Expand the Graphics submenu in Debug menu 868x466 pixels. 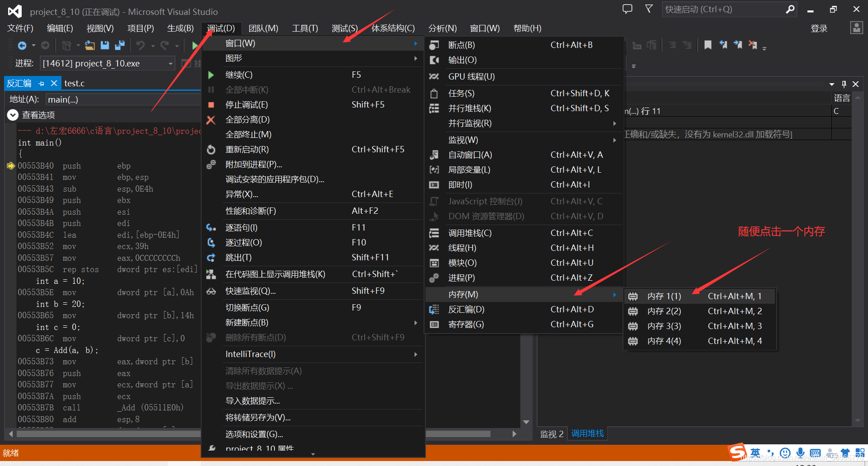312,58
